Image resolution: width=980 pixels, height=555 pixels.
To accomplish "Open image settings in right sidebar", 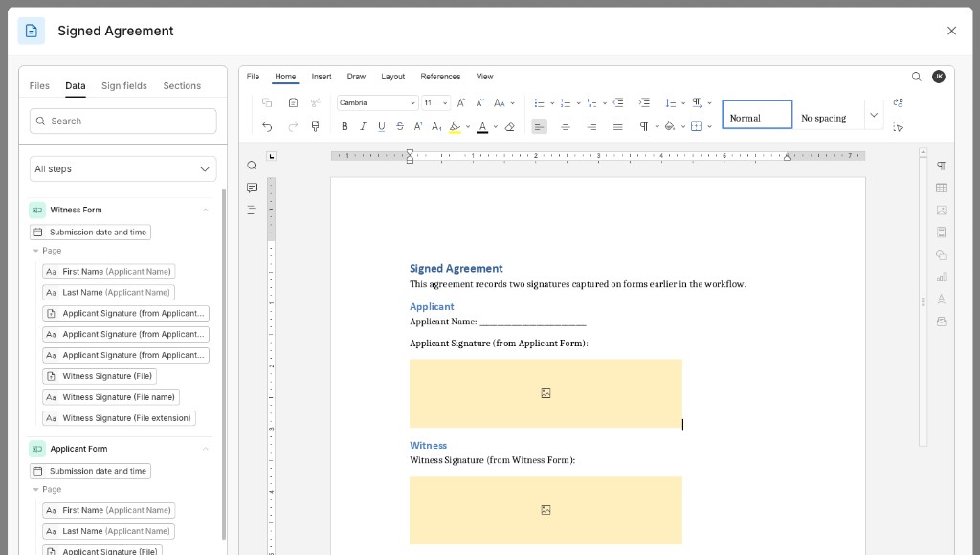I will pos(942,210).
